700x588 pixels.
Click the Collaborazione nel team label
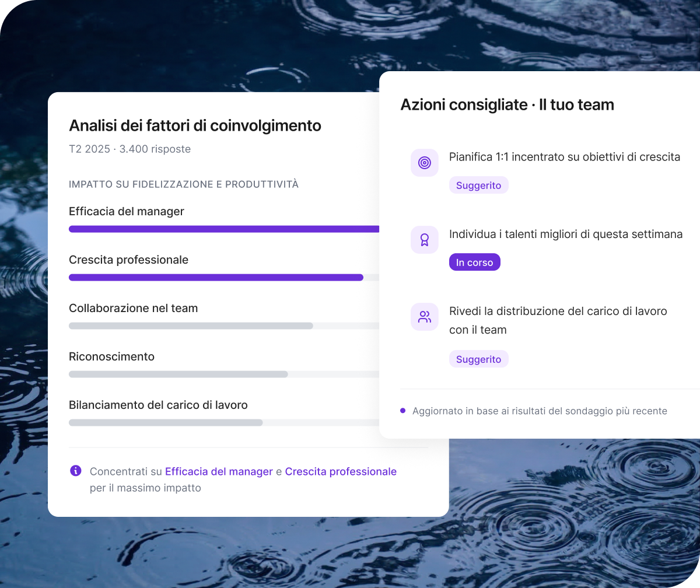pos(133,308)
